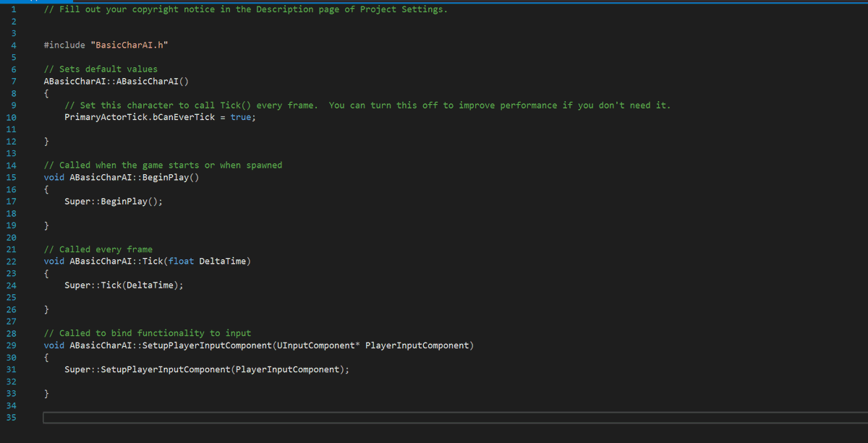This screenshot has height=443, width=868.
Task: Click the opening brace on line 16
Action: click(x=46, y=189)
